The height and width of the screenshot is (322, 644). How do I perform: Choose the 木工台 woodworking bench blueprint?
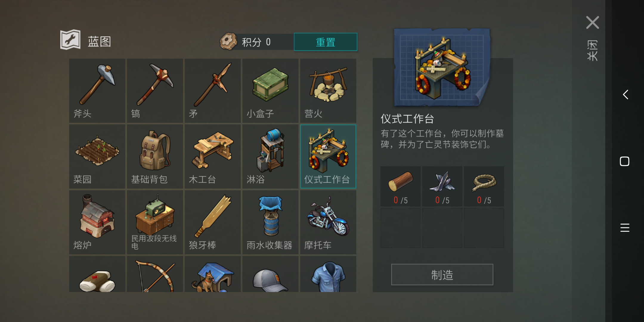(x=213, y=157)
